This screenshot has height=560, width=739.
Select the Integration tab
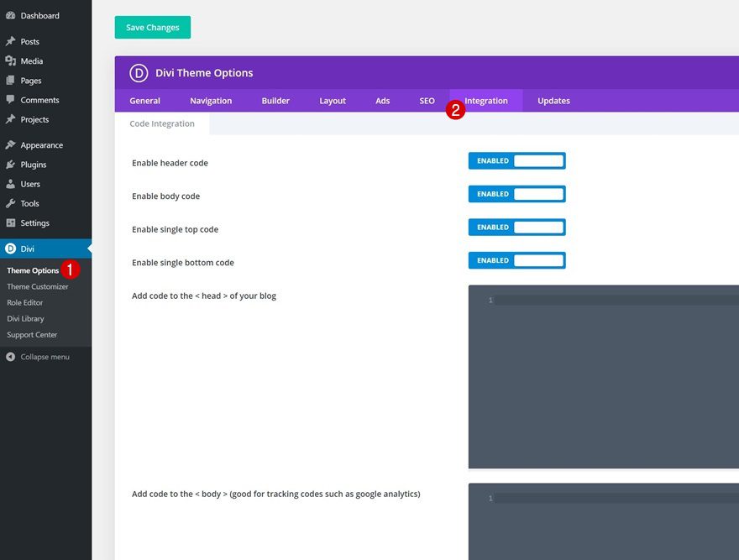tap(486, 101)
